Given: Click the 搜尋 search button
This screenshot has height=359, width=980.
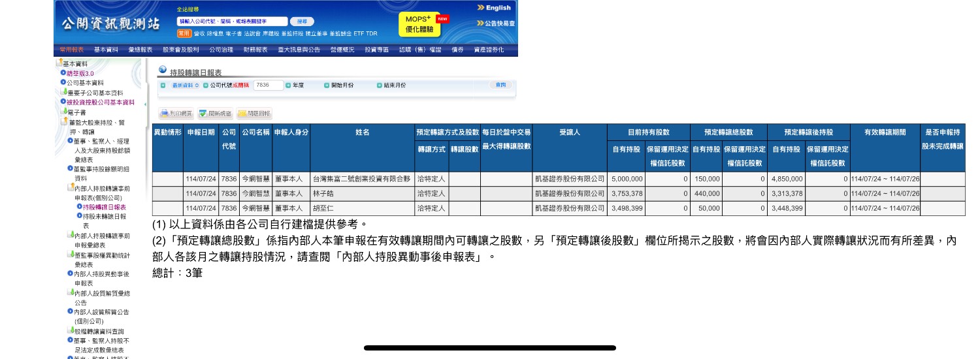Looking at the screenshot, I should (x=301, y=22).
